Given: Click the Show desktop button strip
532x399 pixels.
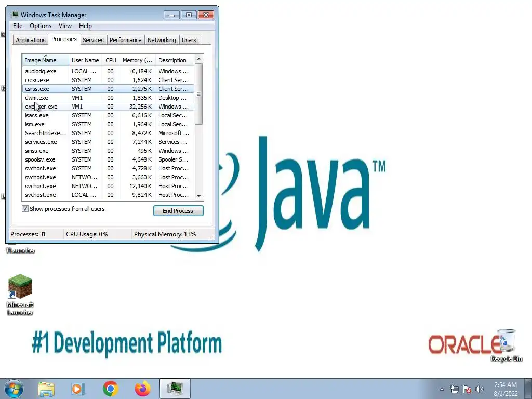Looking at the screenshot, I should pyautogui.click(x=528, y=389).
